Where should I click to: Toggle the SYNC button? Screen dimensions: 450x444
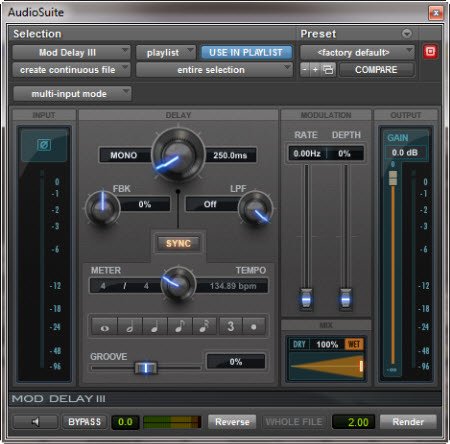coord(178,243)
